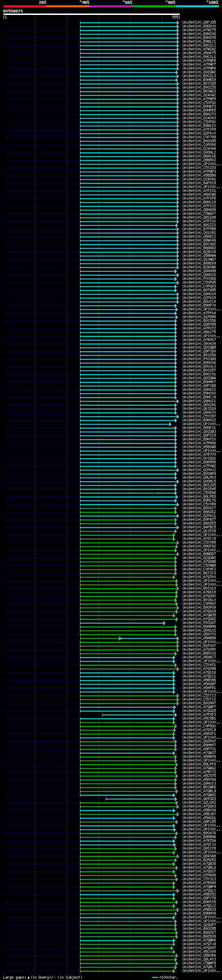This screenshot has height=980, width=222.
Task: Click the short green alignment bar of UniRef100_P93367
Action: coord(122,623)
